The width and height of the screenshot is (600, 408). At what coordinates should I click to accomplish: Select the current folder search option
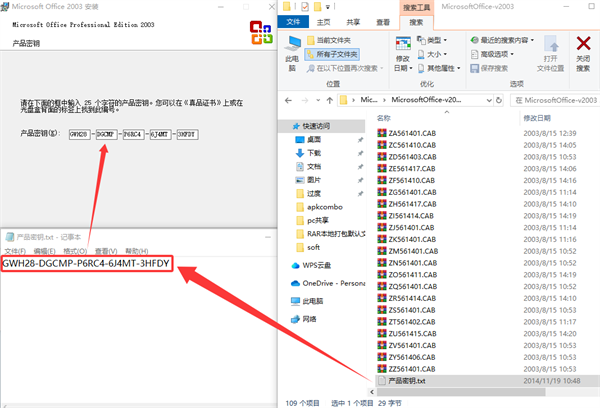tap(329, 40)
